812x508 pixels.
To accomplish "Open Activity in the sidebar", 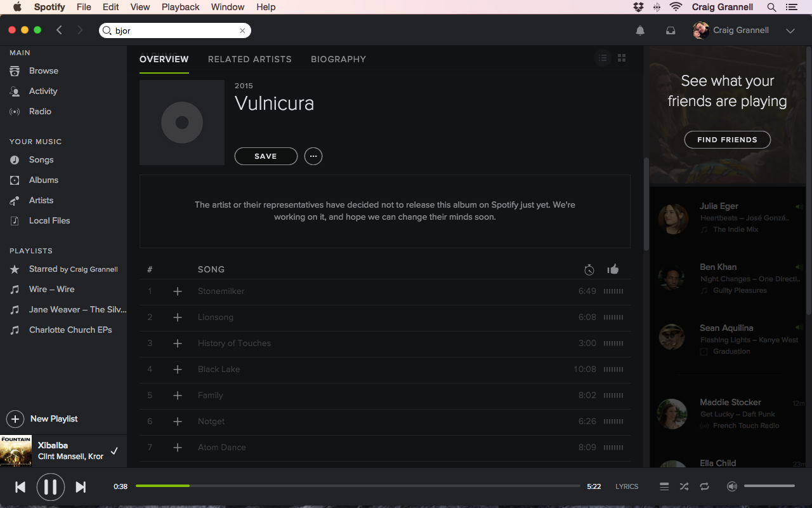I will coord(43,91).
